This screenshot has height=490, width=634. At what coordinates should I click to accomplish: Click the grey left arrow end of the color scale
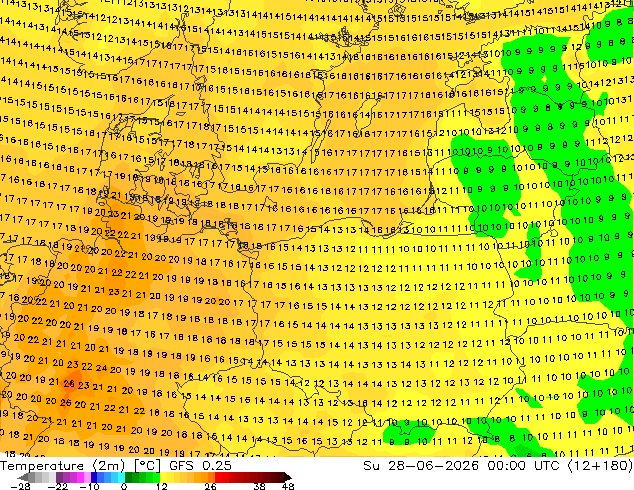(x=23, y=477)
